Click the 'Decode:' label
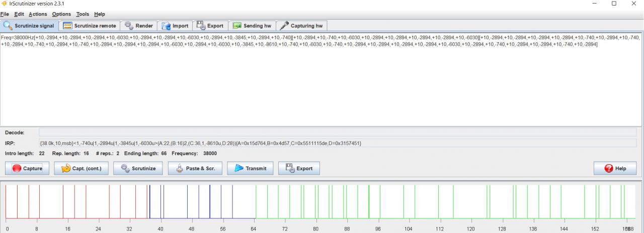The width and height of the screenshot is (644, 233). (x=15, y=133)
